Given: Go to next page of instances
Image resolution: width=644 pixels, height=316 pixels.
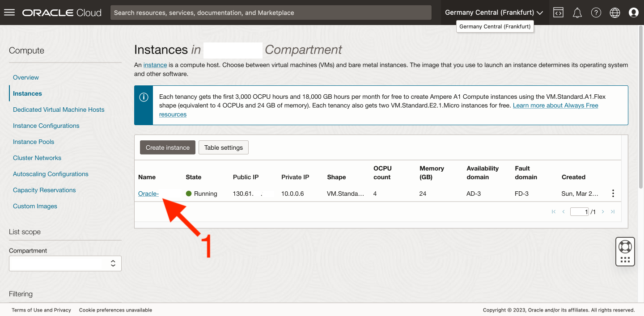Looking at the screenshot, I should pyautogui.click(x=603, y=212).
